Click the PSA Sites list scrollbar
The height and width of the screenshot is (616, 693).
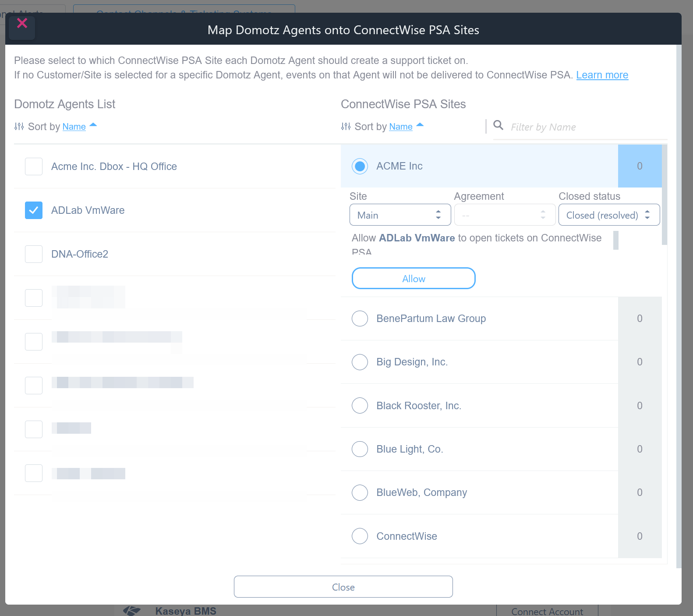point(665,195)
